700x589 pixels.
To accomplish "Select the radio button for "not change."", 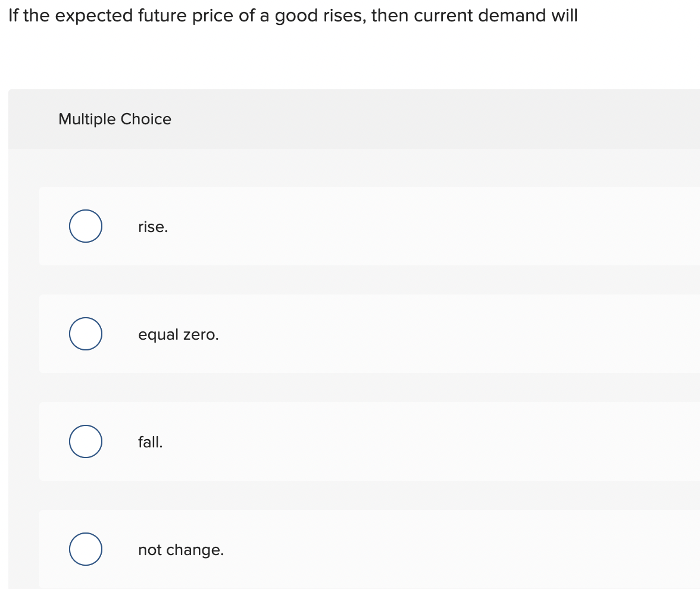I will (x=85, y=549).
